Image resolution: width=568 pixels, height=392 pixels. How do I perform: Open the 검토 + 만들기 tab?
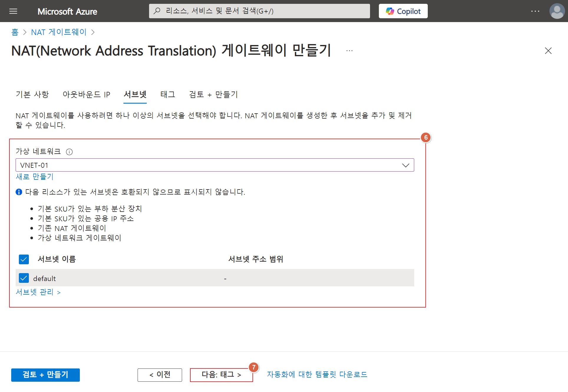coord(213,94)
